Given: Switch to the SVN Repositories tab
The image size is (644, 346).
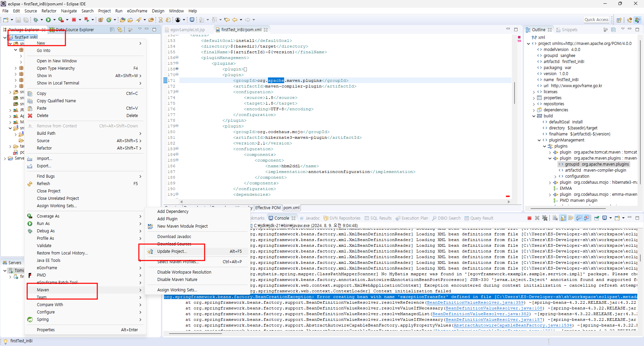Looking at the screenshot, I should [342, 218].
